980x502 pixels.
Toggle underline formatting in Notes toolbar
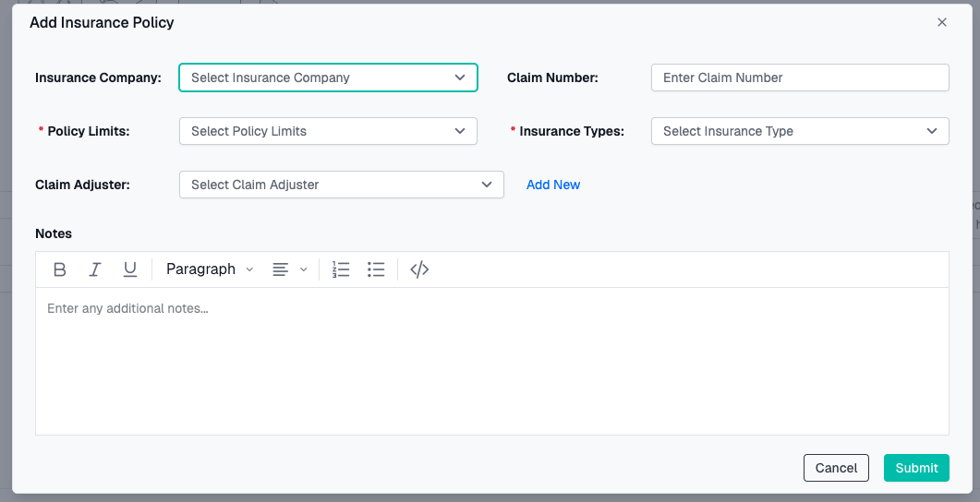pyautogui.click(x=130, y=269)
